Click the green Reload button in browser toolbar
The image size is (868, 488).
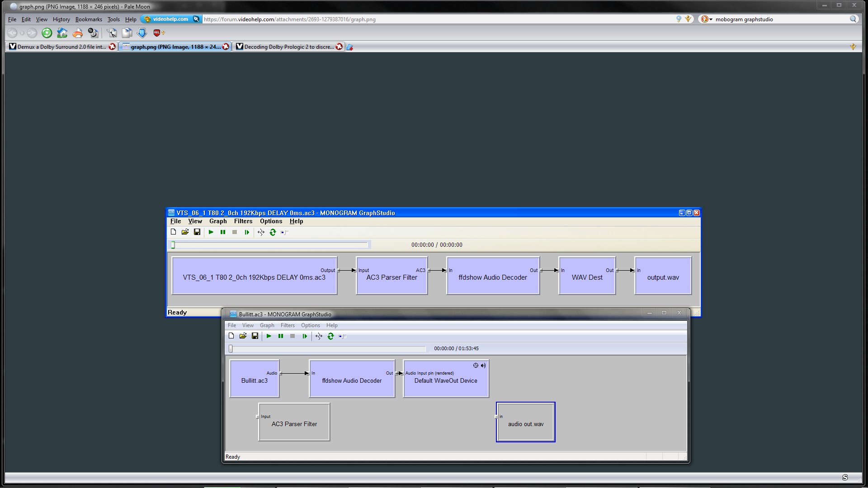47,33
